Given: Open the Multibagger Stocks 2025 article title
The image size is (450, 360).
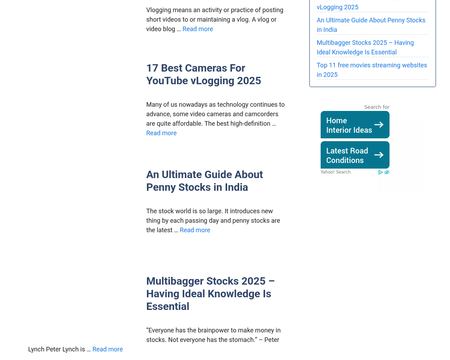Looking at the screenshot, I should [211, 294].
